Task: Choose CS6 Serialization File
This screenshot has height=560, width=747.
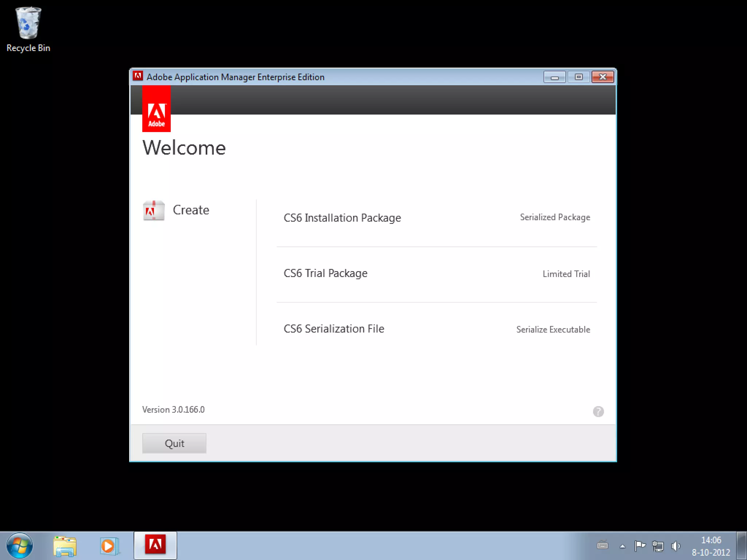Action: tap(334, 328)
